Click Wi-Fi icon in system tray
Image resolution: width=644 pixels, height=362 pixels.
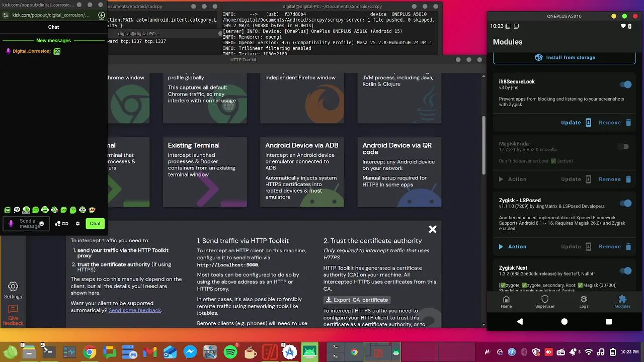588,352
